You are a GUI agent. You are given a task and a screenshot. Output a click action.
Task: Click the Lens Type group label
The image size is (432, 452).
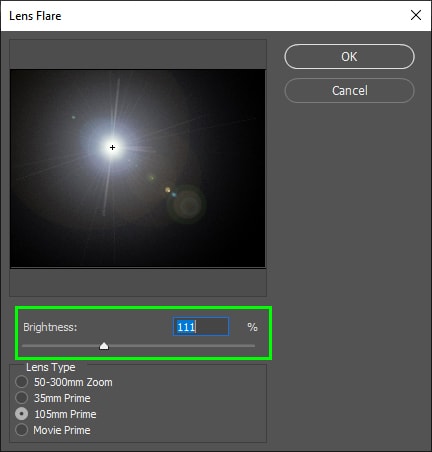pos(51,367)
